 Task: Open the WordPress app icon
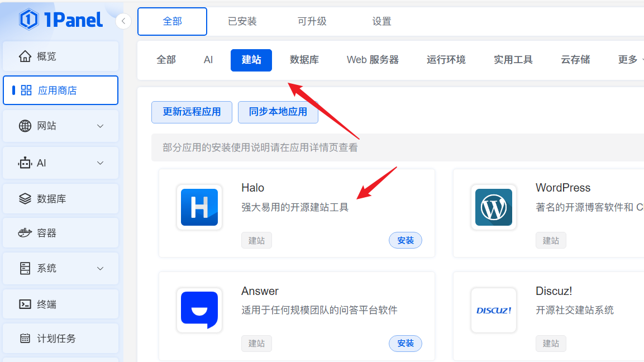click(494, 207)
